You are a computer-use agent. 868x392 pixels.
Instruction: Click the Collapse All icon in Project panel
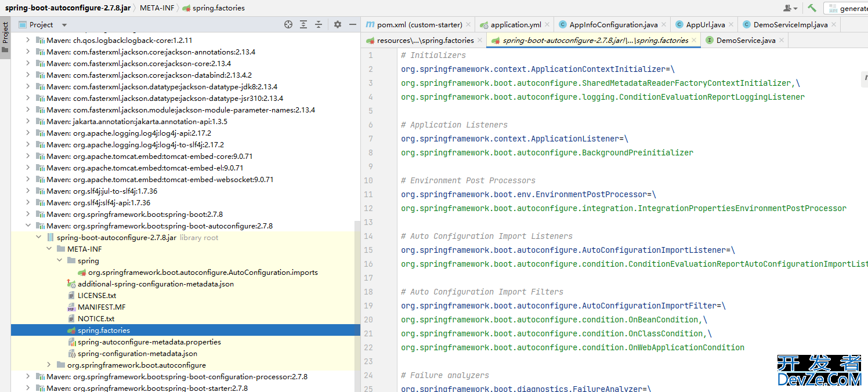319,24
